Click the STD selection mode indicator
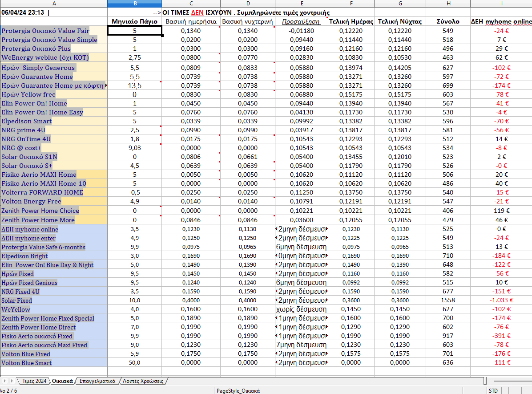Screen dimensions: 532x394 493,390
